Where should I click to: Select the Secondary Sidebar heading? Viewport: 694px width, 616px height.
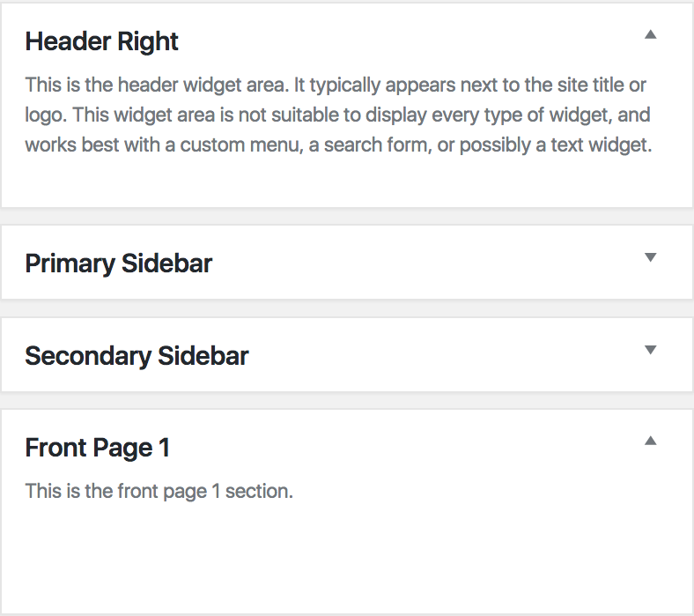tap(137, 356)
